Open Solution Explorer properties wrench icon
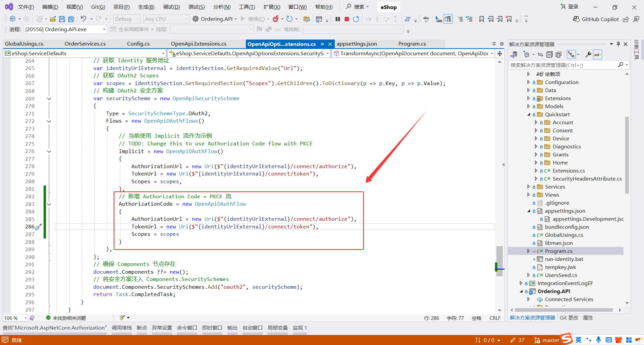This screenshot has width=644, height=345. (588, 55)
